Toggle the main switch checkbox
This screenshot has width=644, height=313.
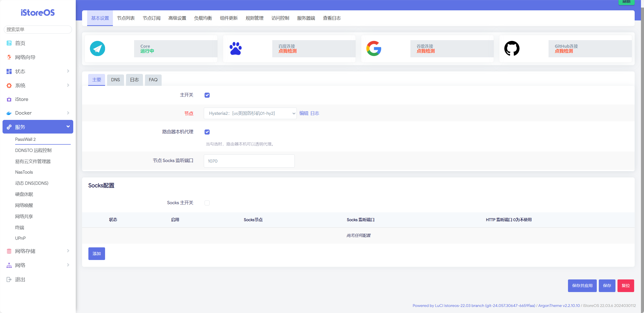click(x=207, y=95)
